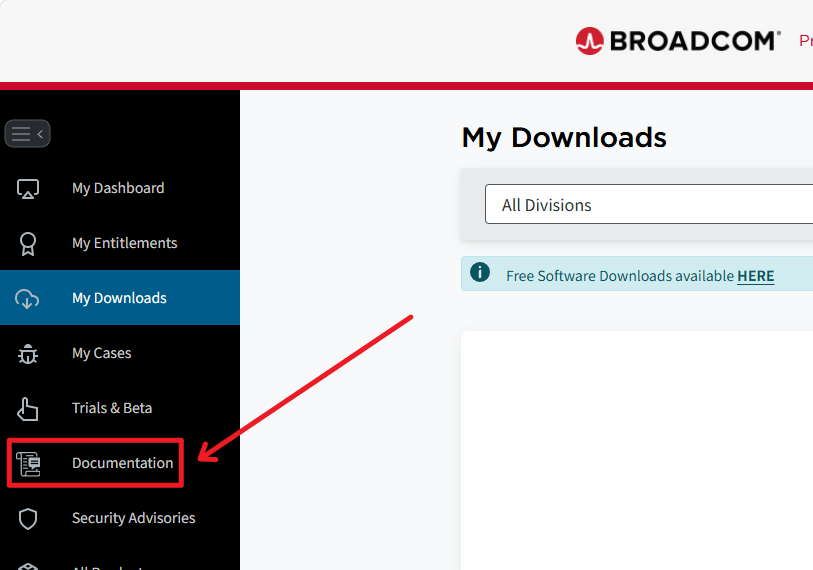This screenshot has height=570, width=813.
Task: Open My Entitlements page
Action: [124, 243]
